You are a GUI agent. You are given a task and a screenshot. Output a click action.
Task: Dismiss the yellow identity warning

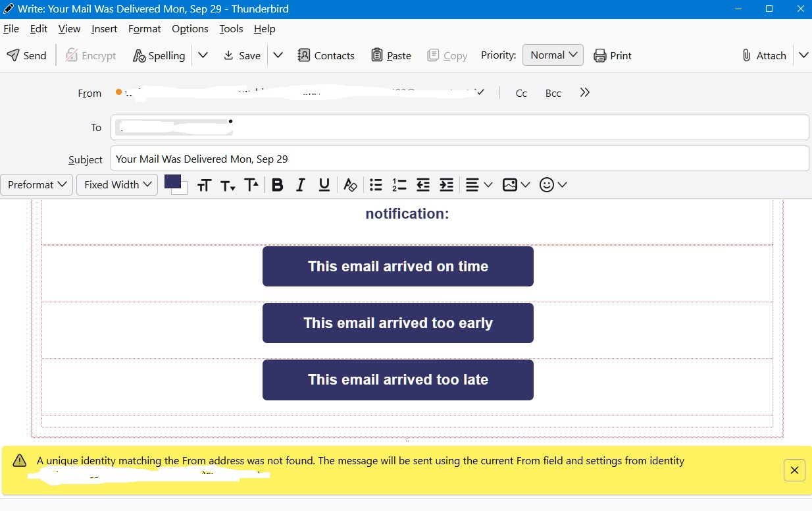pyautogui.click(x=794, y=470)
